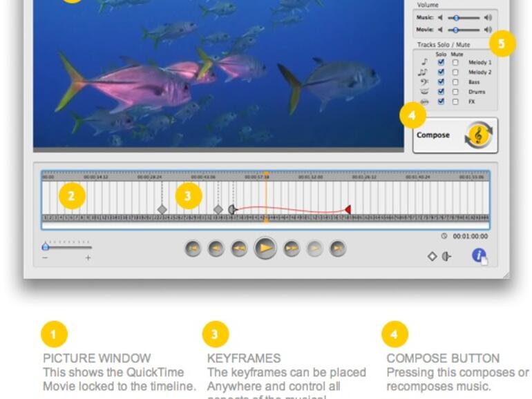Screen dimensions: 532x399
Task: Jump to the start of the movie
Action: (x=193, y=249)
